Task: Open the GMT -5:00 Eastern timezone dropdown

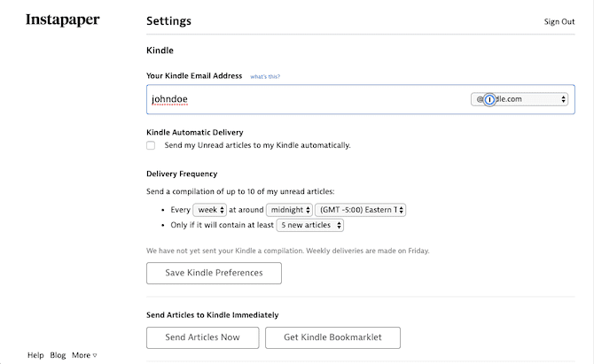Action: pyautogui.click(x=361, y=210)
